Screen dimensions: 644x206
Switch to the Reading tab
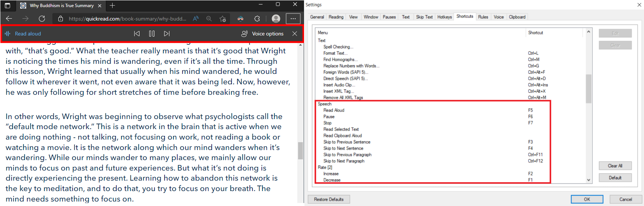click(x=336, y=17)
